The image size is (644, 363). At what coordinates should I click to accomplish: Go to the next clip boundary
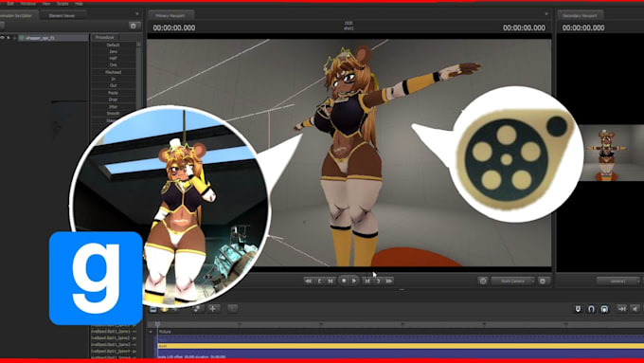coord(378,281)
